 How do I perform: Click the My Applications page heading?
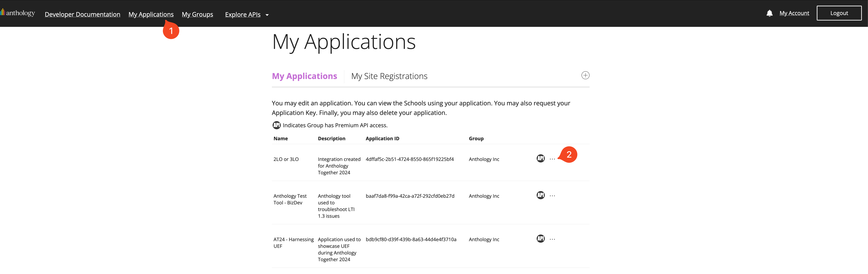(x=344, y=42)
